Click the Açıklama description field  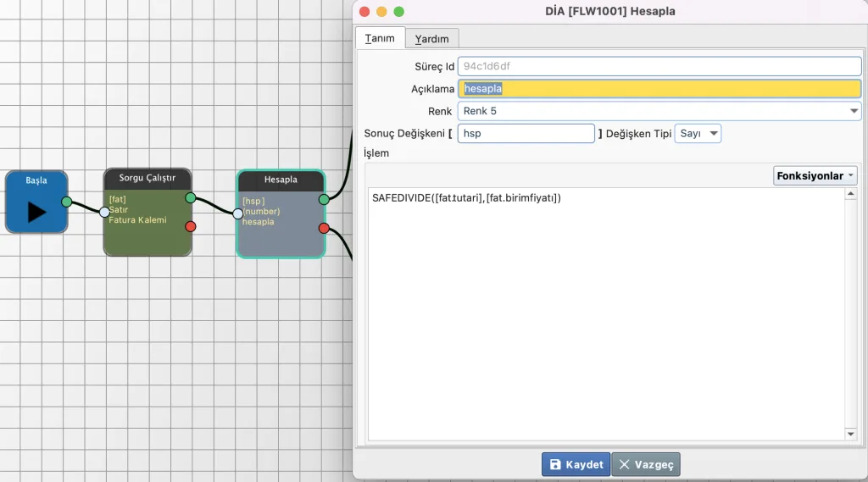(659, 89)
